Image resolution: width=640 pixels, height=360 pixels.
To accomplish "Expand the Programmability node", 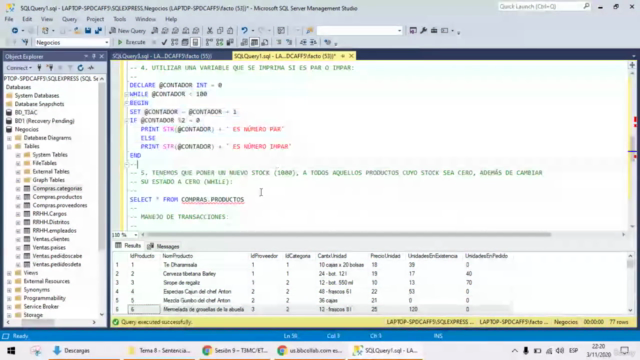I will pos(9,298).
